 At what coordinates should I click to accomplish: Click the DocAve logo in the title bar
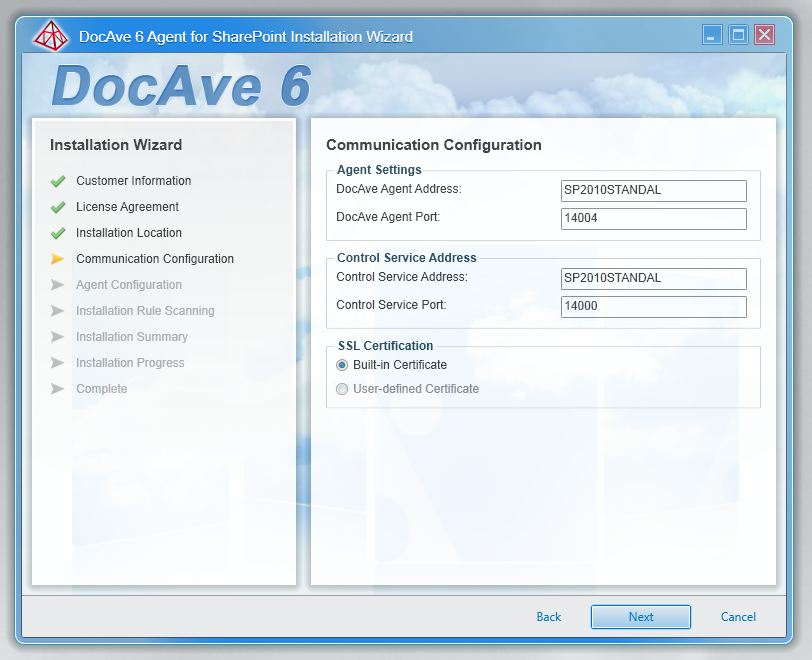[52, 34]
